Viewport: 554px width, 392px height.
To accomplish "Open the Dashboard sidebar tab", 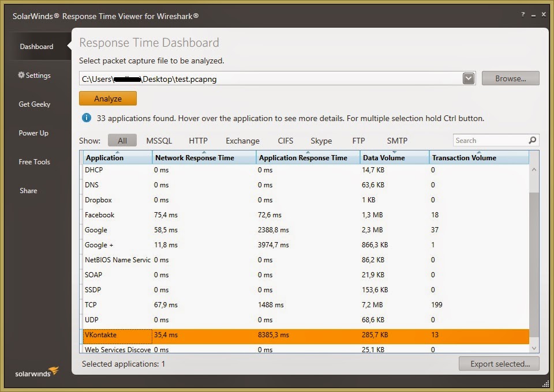I will [x=36, y=47].
